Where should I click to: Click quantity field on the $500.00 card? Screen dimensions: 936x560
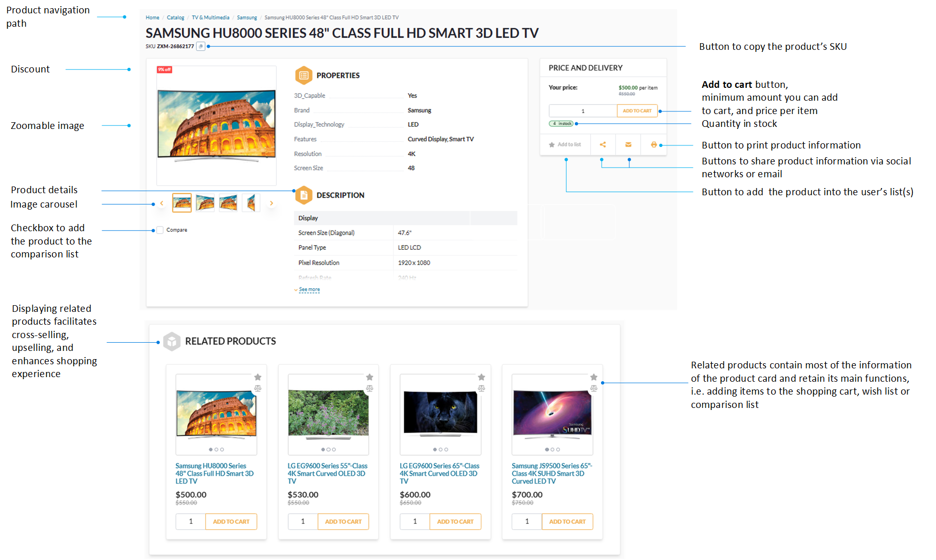click(191, 521)
